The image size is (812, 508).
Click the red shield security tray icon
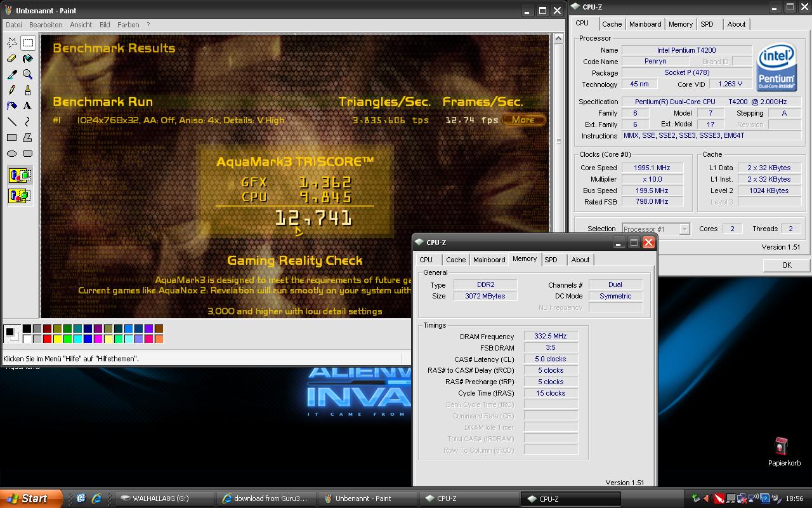click(719, 498)
